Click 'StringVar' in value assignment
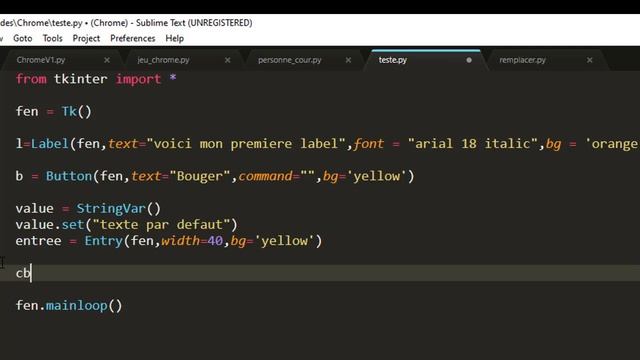 (x=111, y=209)
